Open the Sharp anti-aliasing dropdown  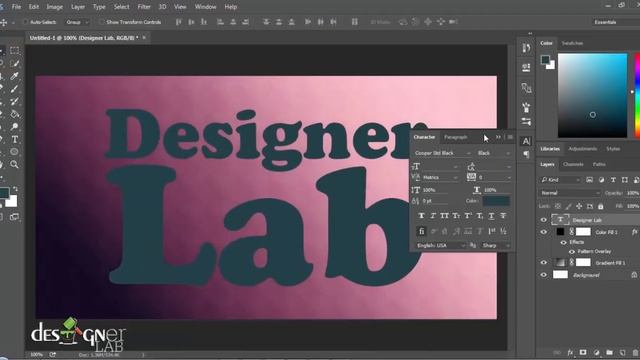(496, 245)
